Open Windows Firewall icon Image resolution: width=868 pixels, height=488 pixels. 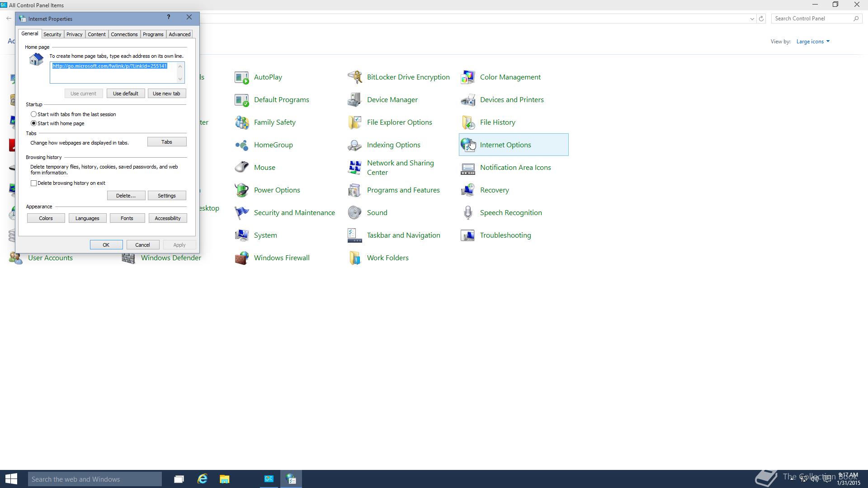pos(242,258)
